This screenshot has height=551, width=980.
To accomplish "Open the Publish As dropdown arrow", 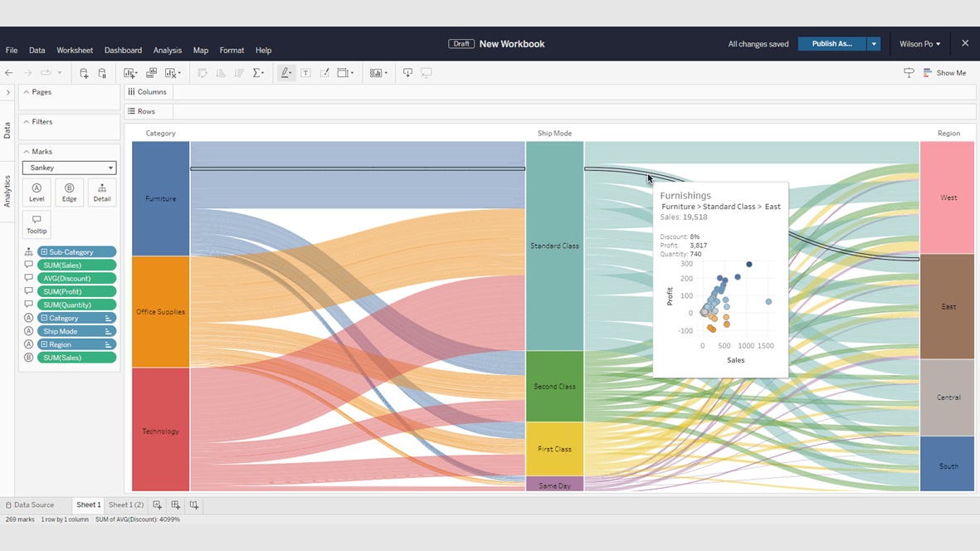I will (x=874, y=44).
